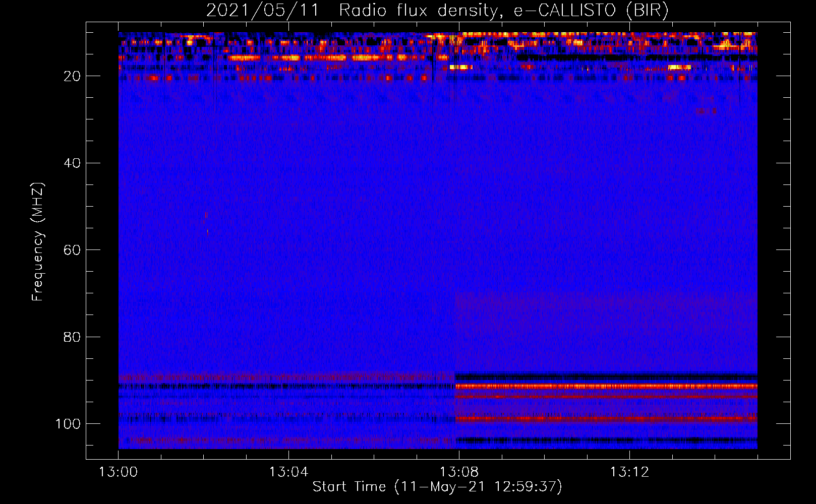This screenshot has height=504, width=816.
Task: Click the 13:00 time tick label
Action: (119, 472)
